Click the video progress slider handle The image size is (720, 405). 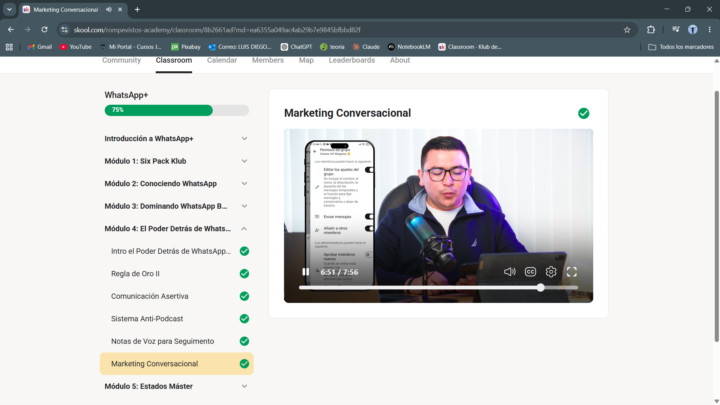(x=540, y=287)
